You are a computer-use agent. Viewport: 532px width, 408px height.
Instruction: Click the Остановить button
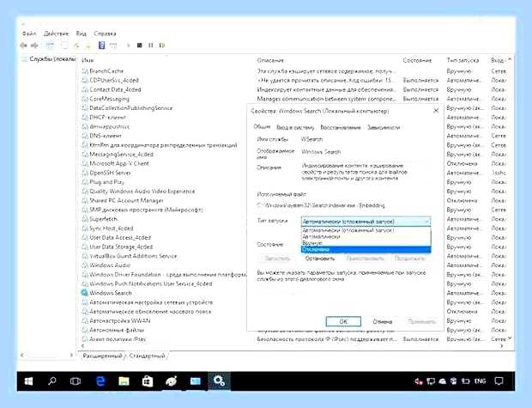(320, 259)
